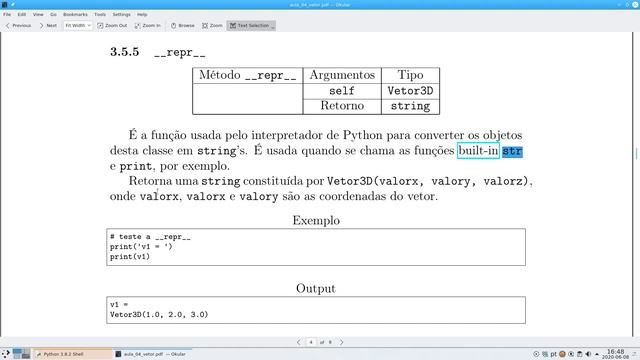Screen dimensions: 640x360
Task: Click table cell "string"
Action: coord(410,106)
